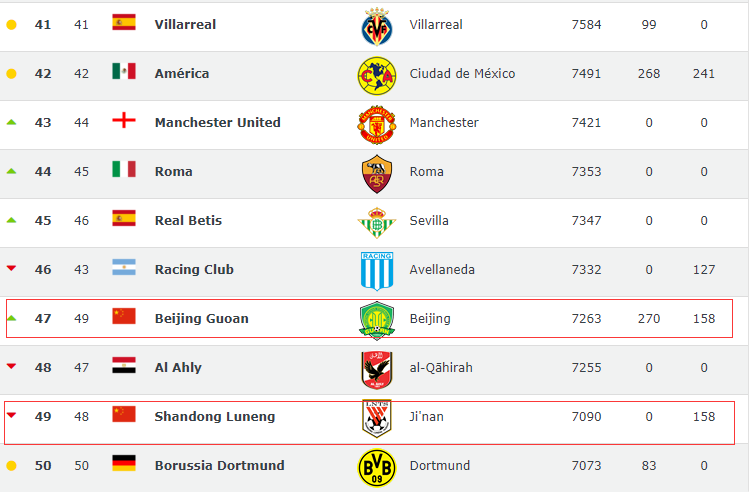Click the Beijing Guoan green crest
This screenshot has width=749, height=492.
pos(377,321)
